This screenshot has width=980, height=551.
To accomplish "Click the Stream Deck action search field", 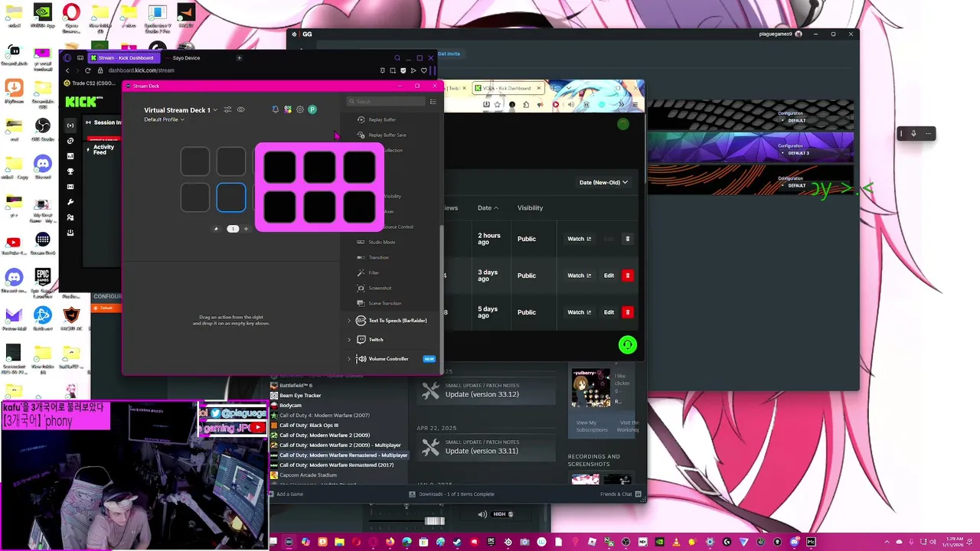I will pyautogui.click(x=385, y=102).
